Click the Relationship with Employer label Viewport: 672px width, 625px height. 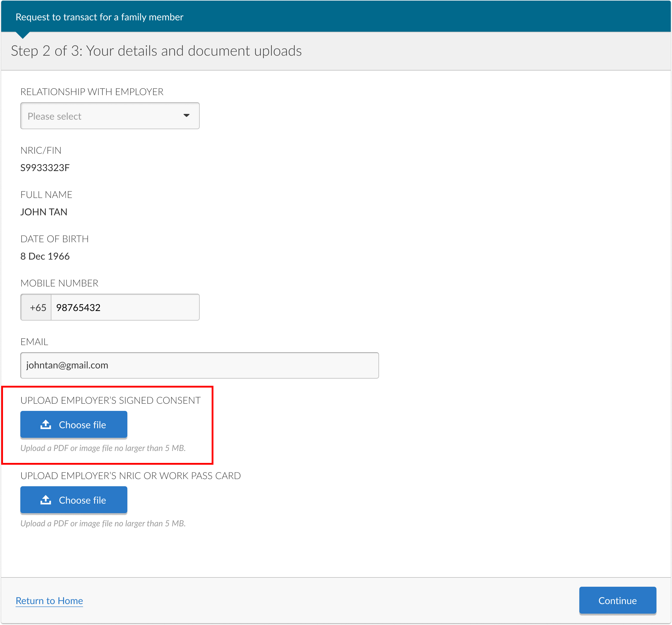[92, 92]
